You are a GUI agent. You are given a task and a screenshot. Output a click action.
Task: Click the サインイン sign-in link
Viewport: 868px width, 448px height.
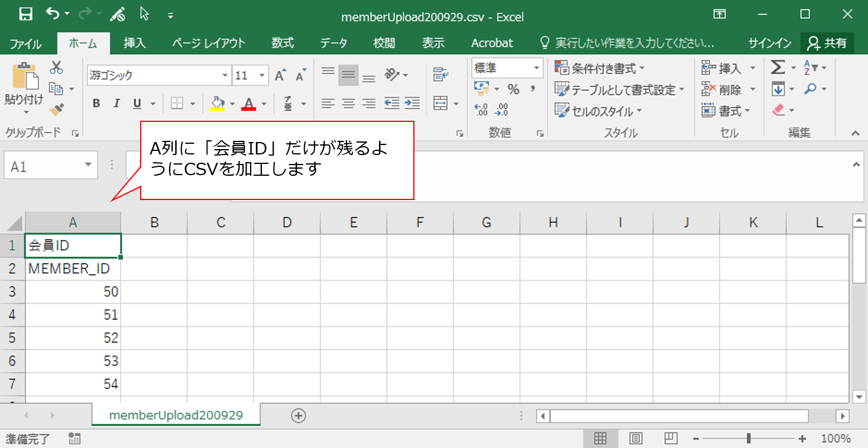pyautogui.click(x=769, y=43)
